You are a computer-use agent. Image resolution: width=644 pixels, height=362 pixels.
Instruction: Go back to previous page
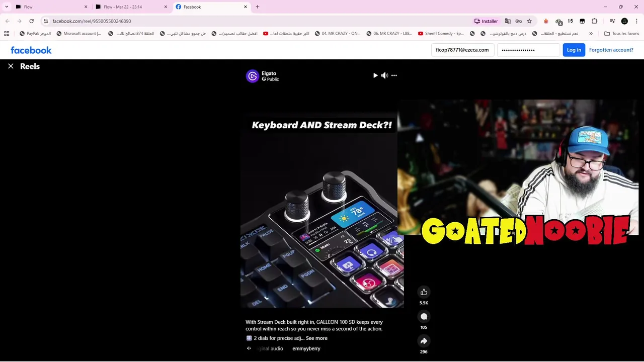7,21
